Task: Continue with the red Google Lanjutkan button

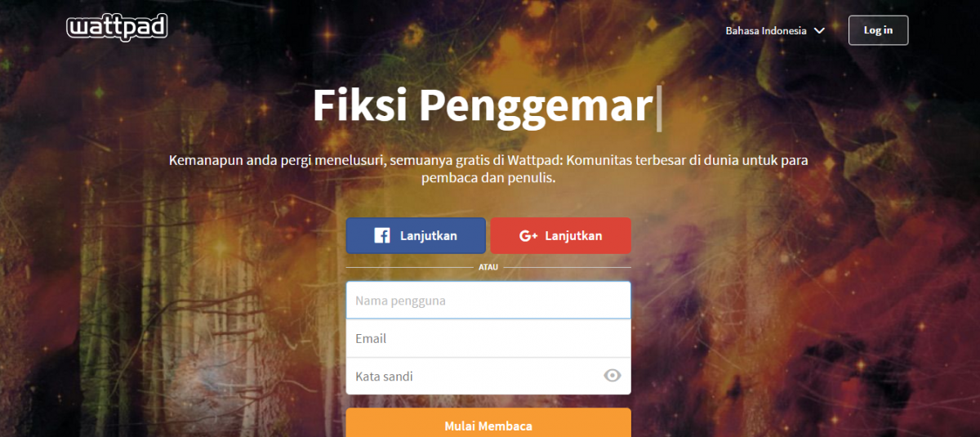Action: pyautogui.click(x=560, y=235)
